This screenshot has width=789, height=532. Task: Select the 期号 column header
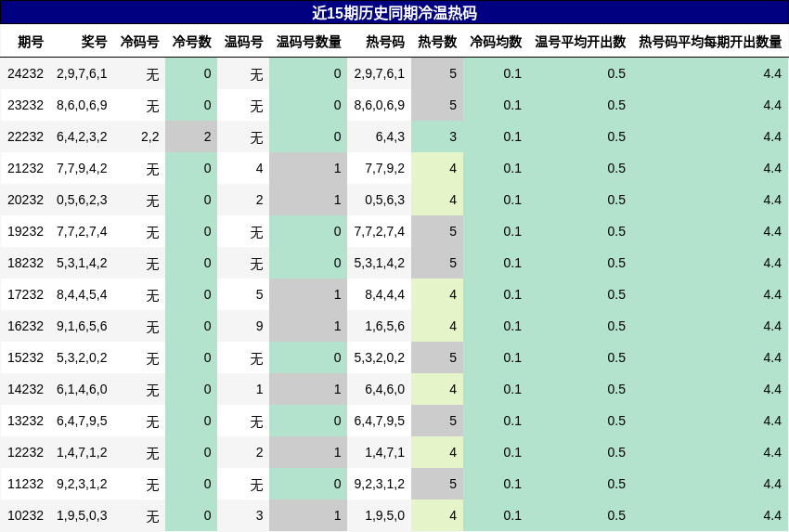coord(31,42)
